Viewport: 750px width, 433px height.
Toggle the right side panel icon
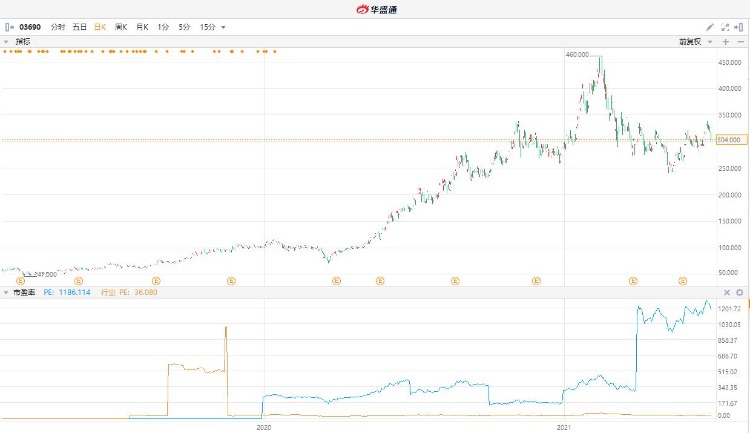point(739,27)
